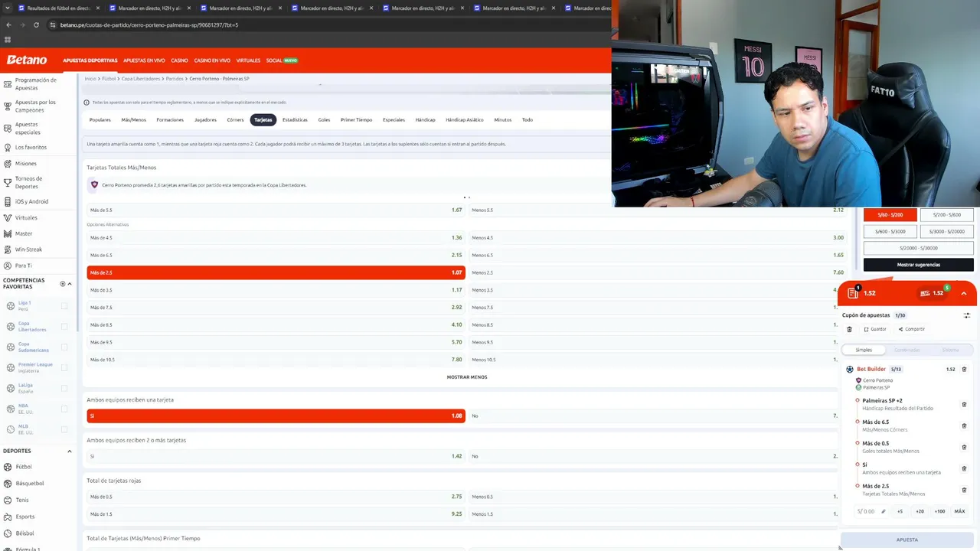
Task: Place bet with Apuesta button
Action: click(907, 540)
